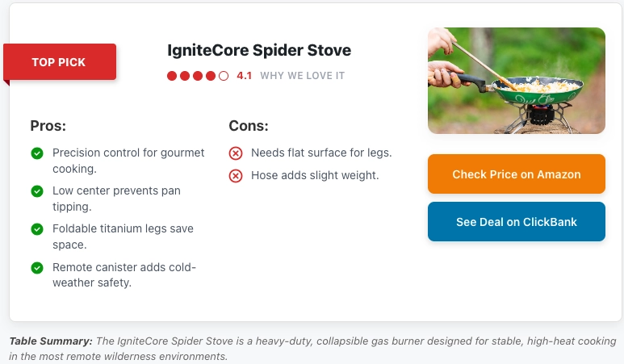
Task: Click the Pros heading
Action: tap(48, 126)
